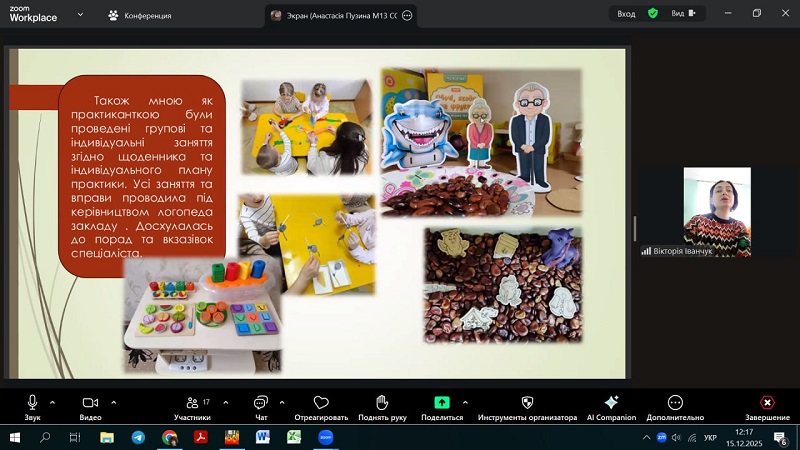The height and width of the screenshot is (450, 800).
Task: Switch to the Конференция tab
Action: pyautogui.click(x=140, y=16)
